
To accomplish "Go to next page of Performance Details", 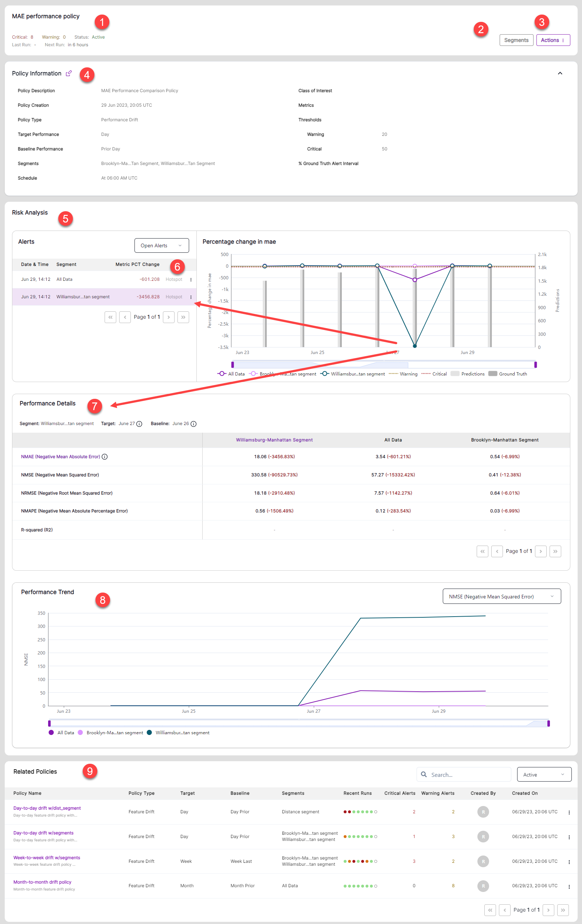I will click(x=541, y=551).
